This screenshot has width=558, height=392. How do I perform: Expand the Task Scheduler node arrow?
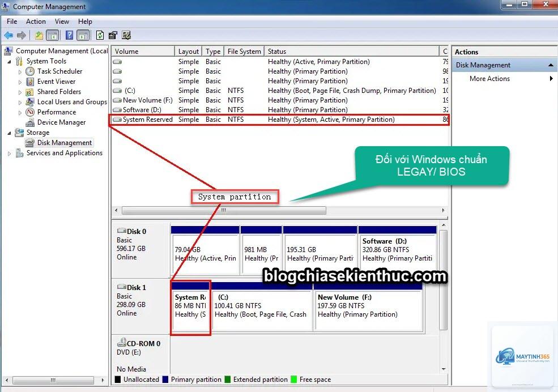point(20,72)
